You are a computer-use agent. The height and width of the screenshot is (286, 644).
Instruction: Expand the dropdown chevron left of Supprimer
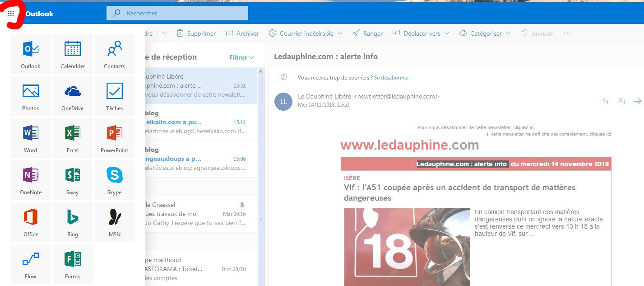(x=164, y=33)
